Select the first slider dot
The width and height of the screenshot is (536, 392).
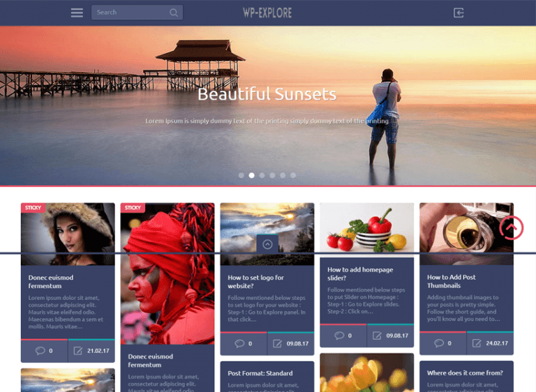click(241, 175)
